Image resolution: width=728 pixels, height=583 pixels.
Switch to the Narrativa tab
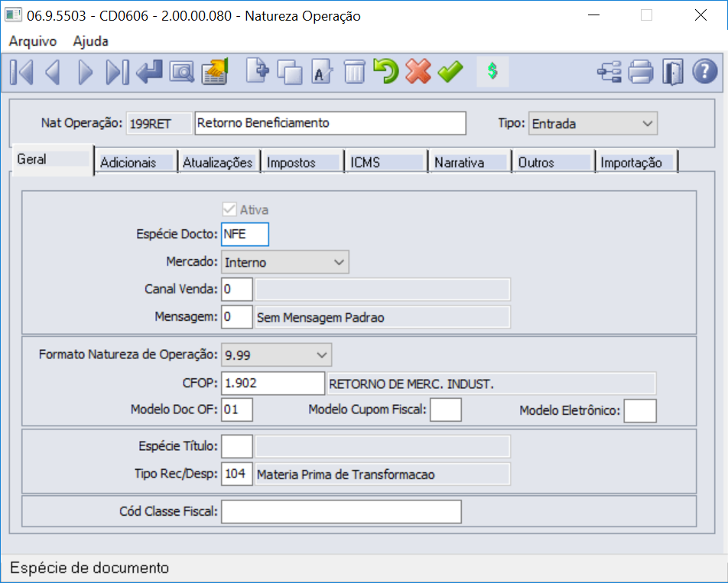click(x=470, y=162)
